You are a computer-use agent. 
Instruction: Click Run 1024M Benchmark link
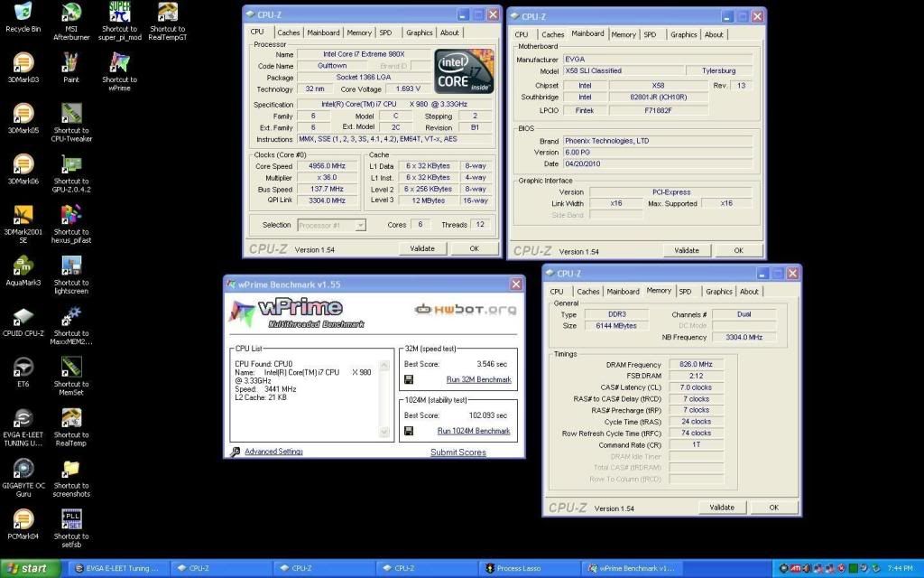(474, 431)
